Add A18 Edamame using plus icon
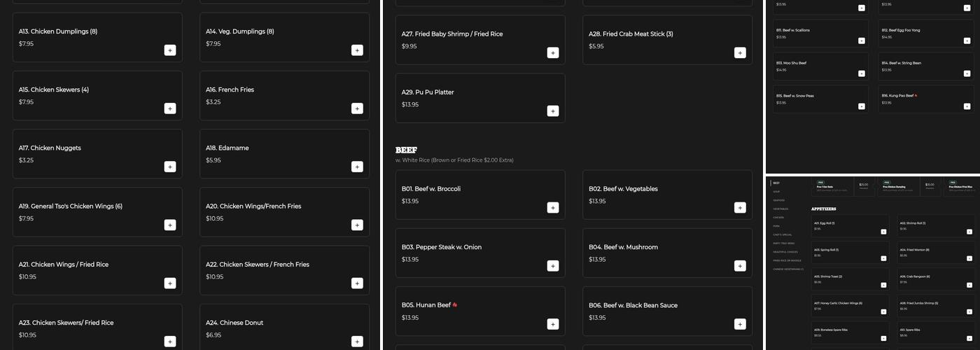The width and height of the screenshot is (980, 350). [x=357, y=167]
